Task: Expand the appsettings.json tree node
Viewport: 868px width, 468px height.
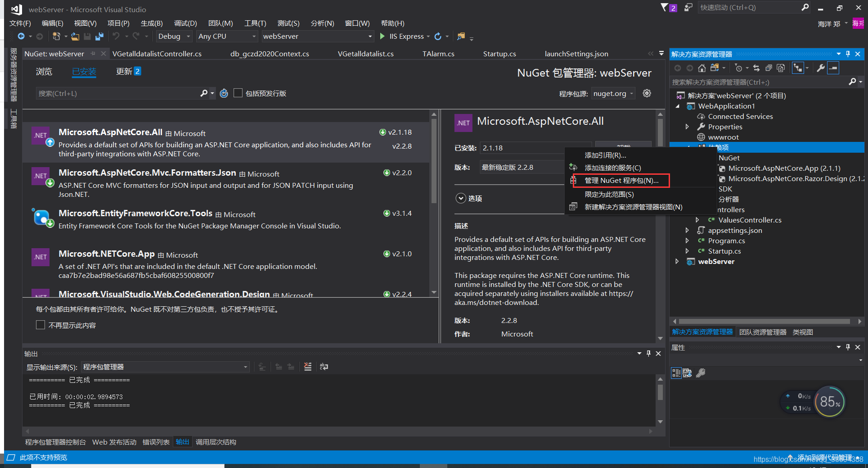Action: coord(687,230)
